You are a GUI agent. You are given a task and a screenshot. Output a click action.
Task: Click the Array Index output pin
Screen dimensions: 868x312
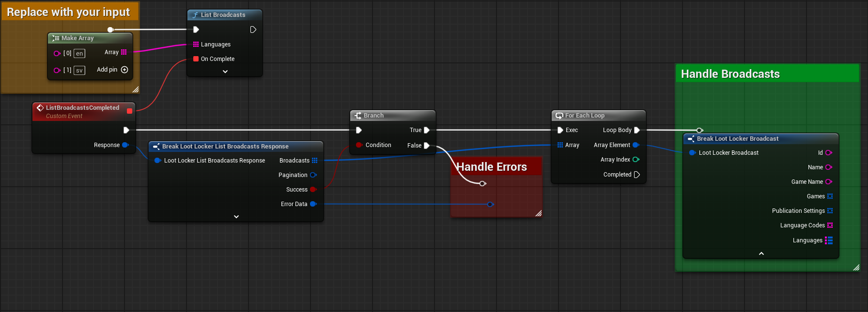coord(636,160)
